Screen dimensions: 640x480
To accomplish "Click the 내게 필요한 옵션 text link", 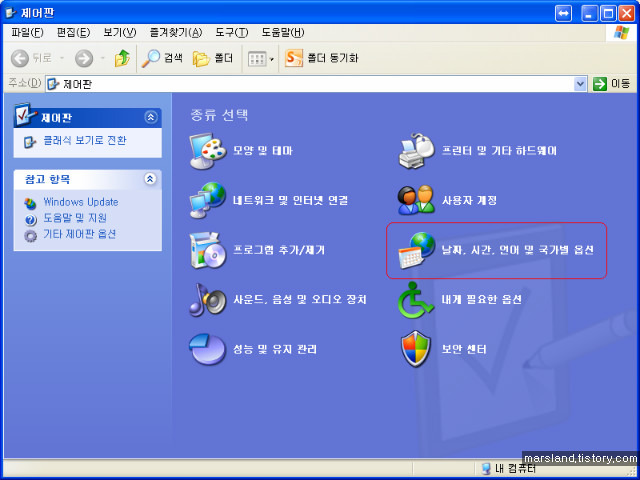I will click(x=482, y=300).
